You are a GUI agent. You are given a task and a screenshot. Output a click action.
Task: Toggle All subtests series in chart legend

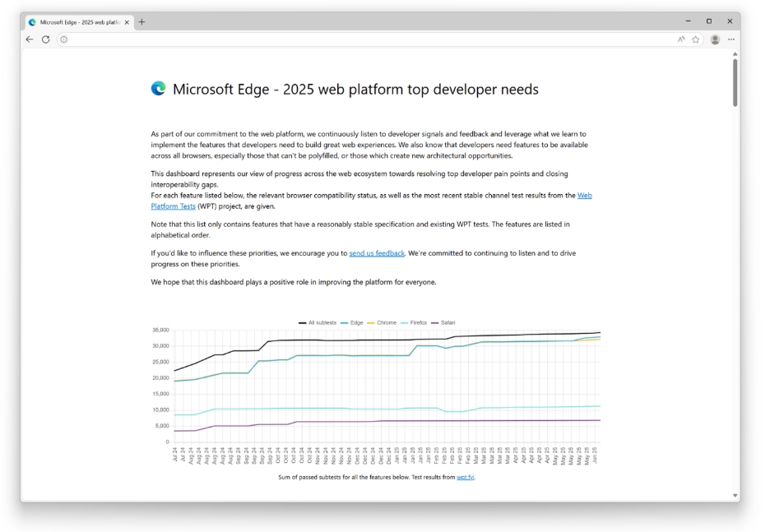pos(318,323)
